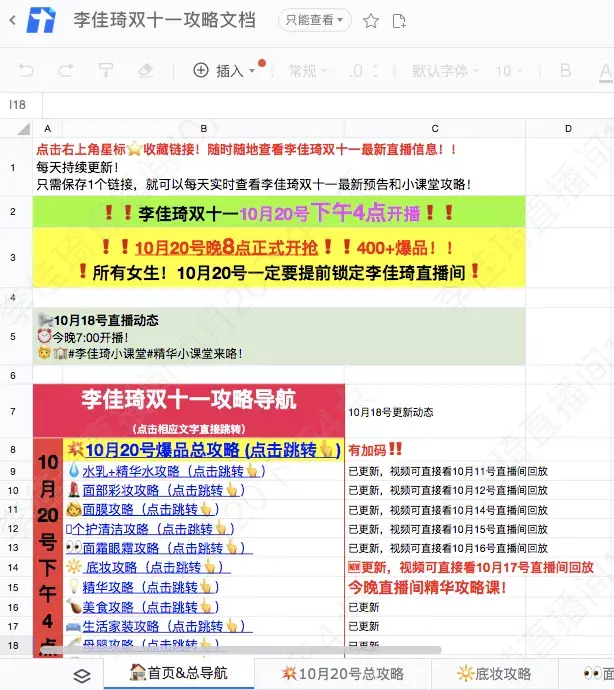Click the Redo arrow in toolbar
This screenshot has width=614, height=690.
pyautogui.click(x=66, y=70)
